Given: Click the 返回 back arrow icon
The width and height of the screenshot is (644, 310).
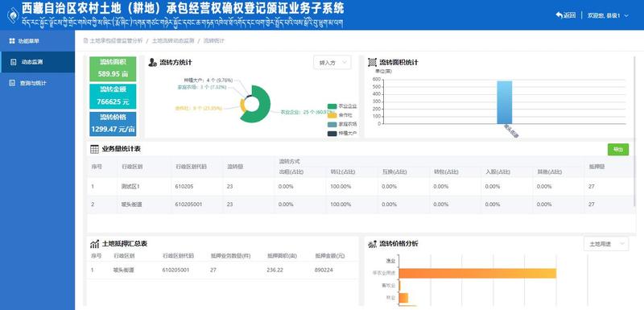Looking at the screenshot, I should pos(559,15).
